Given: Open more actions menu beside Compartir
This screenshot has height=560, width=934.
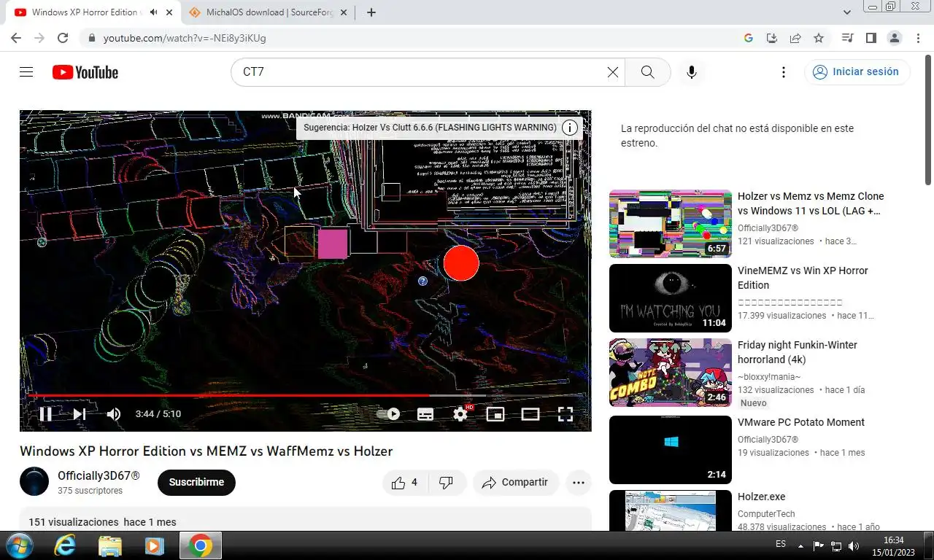Looking at the screenshot, I should tap(579, 483).
